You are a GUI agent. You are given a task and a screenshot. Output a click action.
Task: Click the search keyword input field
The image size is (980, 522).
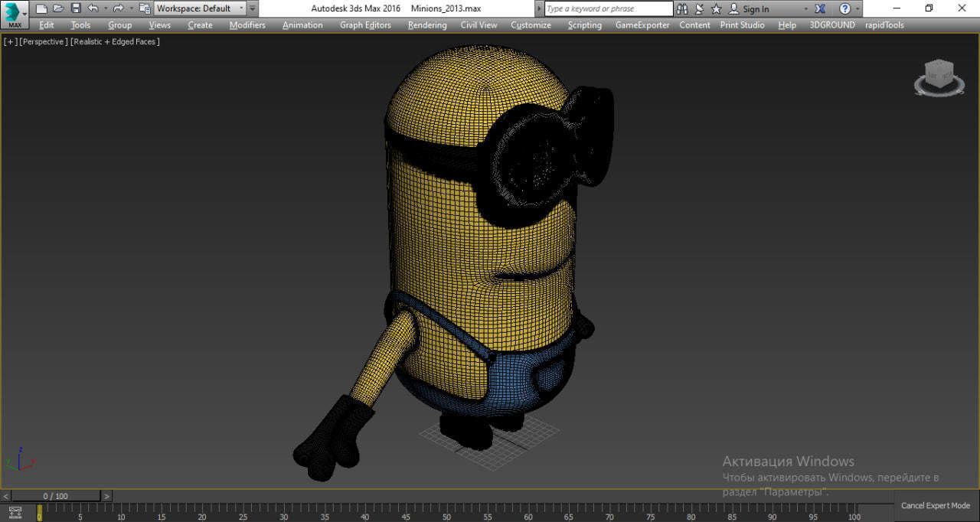(609, 8)
